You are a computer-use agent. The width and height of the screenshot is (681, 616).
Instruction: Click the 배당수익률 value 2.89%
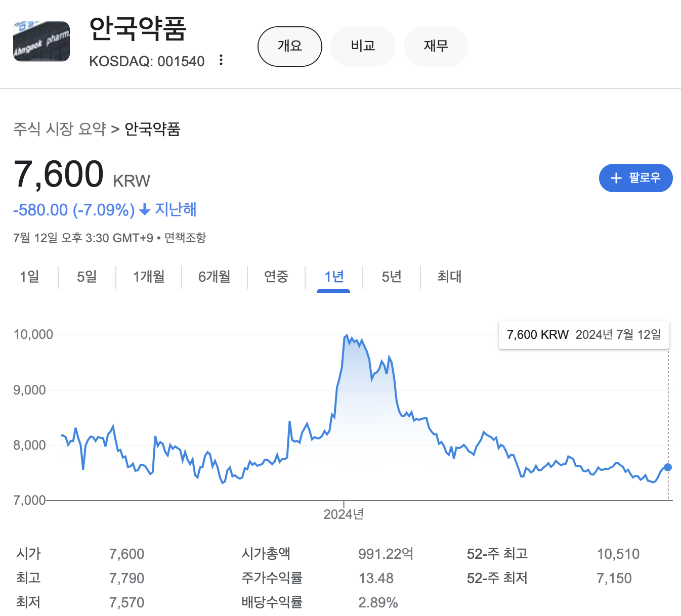pos(378,602)
